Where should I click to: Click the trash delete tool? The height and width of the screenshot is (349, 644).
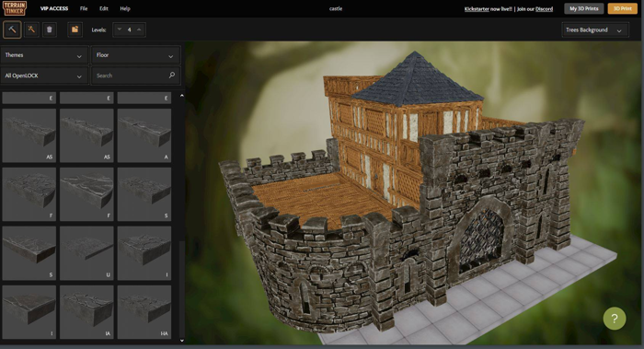tap(50, 29)
